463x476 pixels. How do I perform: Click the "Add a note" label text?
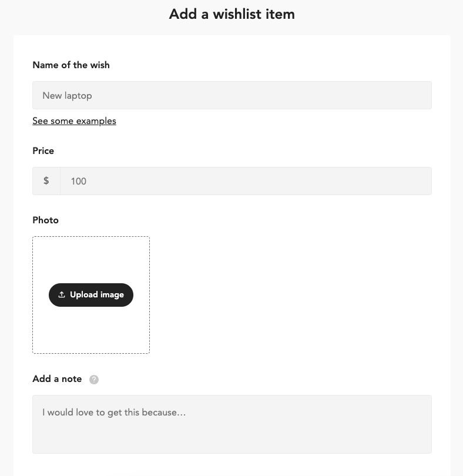click(57, 379)
